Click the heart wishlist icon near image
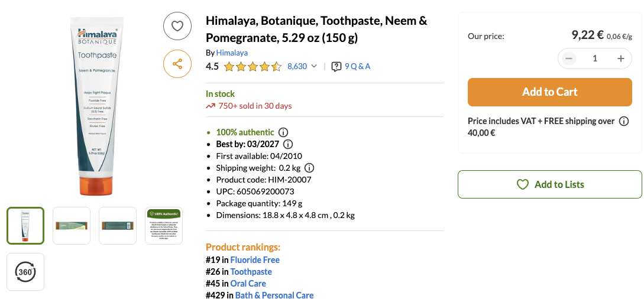Viewport: 644px width, 299px height. pyautogui.click(x=177, y=26)
